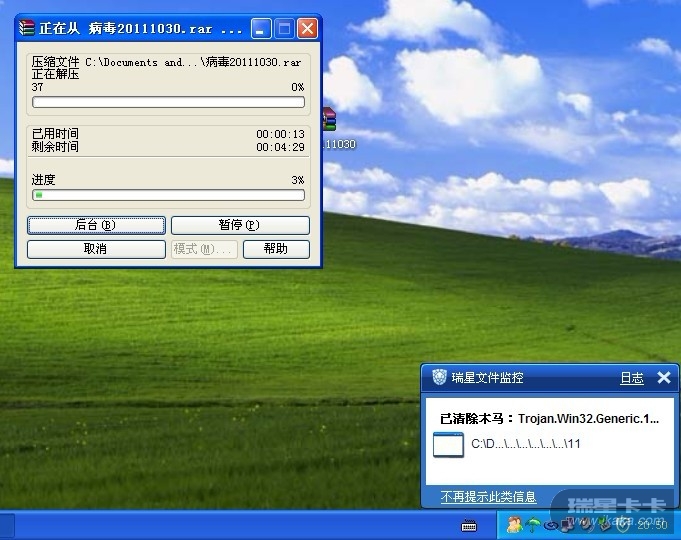Open the 日志 log link in Rising monitor

pyautogui.click(x=631, y=378)
